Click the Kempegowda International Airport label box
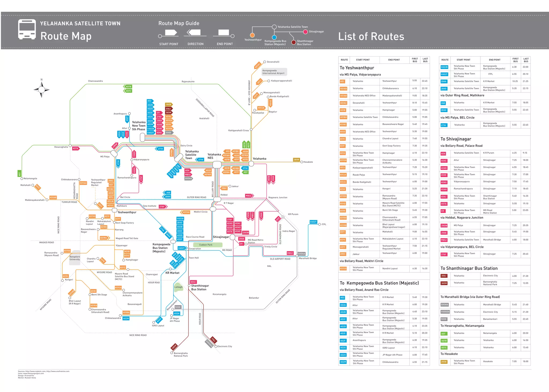Screen dimensions: 549x392 click(x=274, y=72)
